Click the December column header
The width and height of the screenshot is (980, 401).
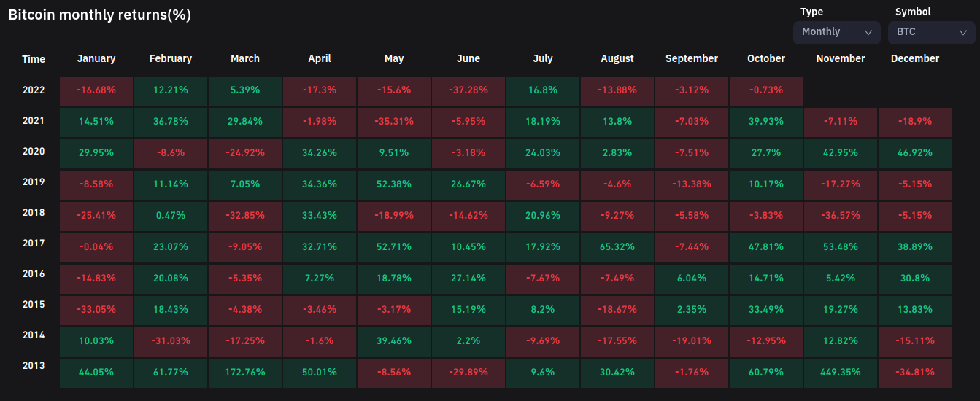915,58
